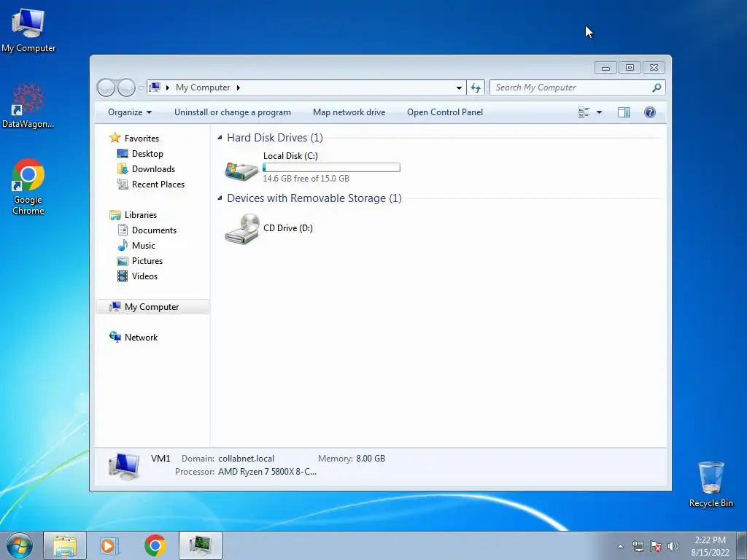Open the My Computer desktop icon
Viewport: 747px width, 560px height.
tap(28, 31)
